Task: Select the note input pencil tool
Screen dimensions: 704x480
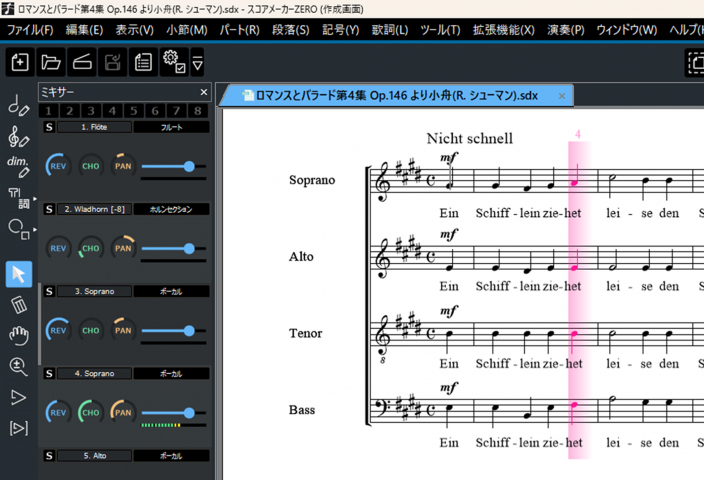Action: [x=18, y=104]
